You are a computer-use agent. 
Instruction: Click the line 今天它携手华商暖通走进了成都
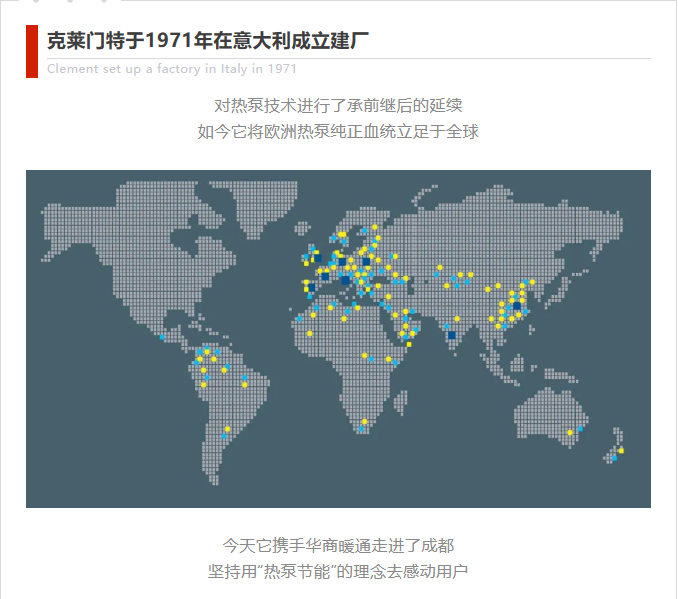click(x=338, y=546)
